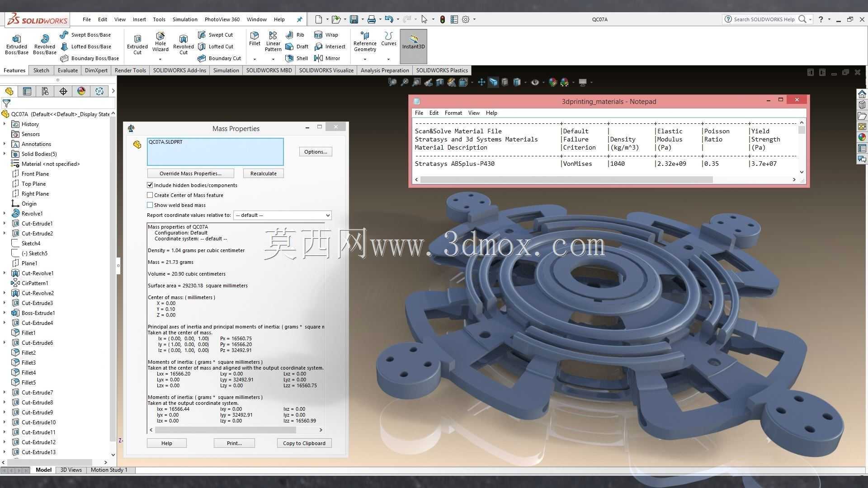Click the Recalculate button
The width and height of the screenshot is (868, 488).
(263, 174)
